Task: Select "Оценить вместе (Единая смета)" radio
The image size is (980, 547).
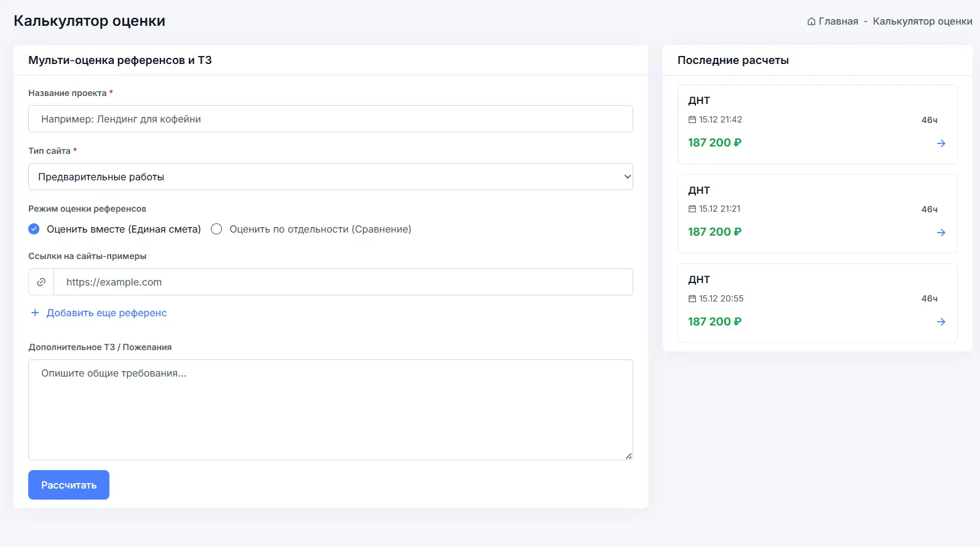Action: (34, 229)
